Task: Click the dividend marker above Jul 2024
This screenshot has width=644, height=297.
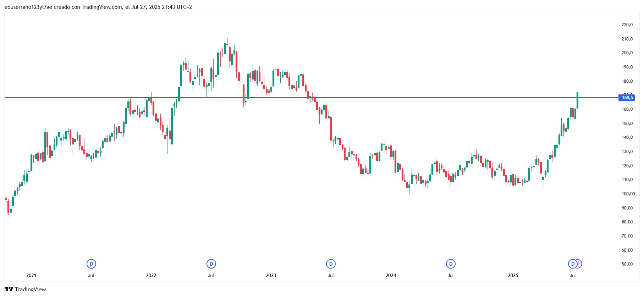Action: tap(451, 264)
